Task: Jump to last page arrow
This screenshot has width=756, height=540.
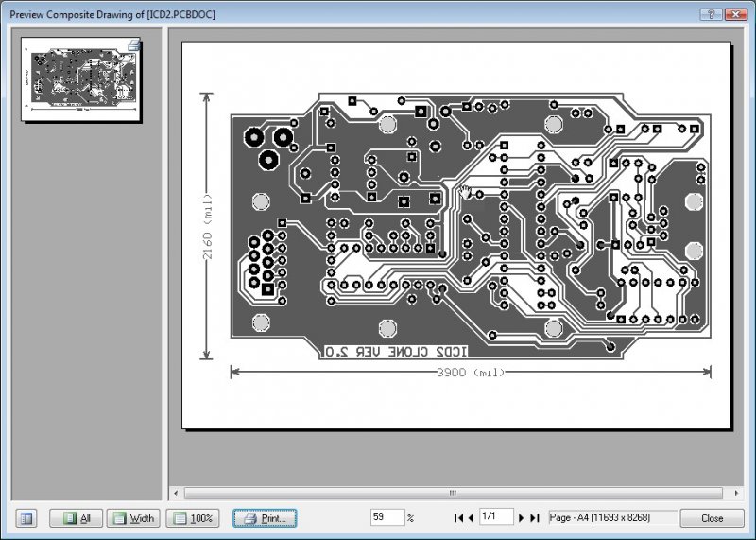Action: 534,518
